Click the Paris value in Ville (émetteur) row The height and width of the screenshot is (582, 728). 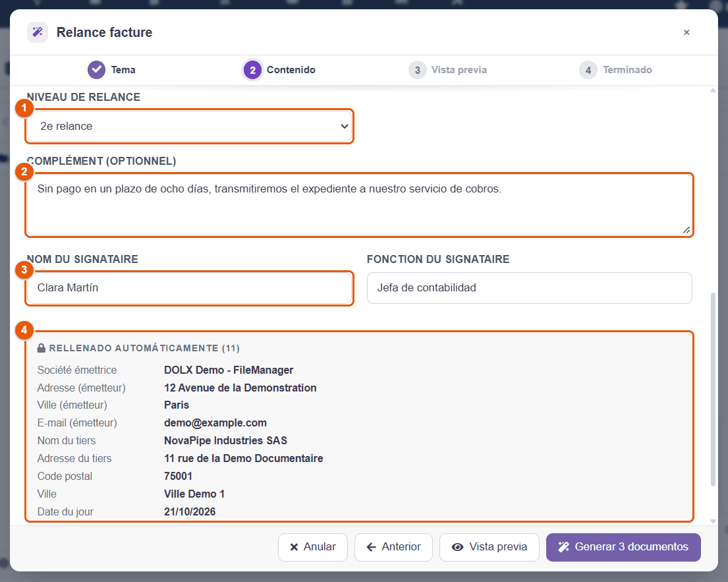tap(177, 405)
